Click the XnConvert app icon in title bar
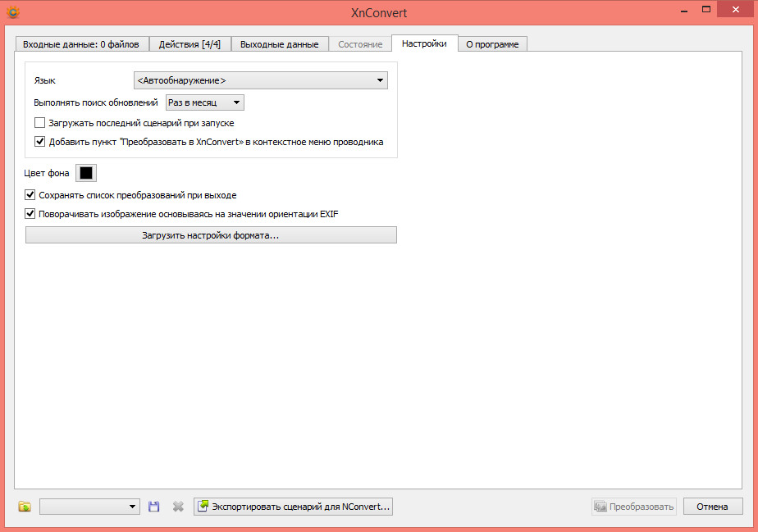This screenshot has width=758, height=532. [11, 12]
